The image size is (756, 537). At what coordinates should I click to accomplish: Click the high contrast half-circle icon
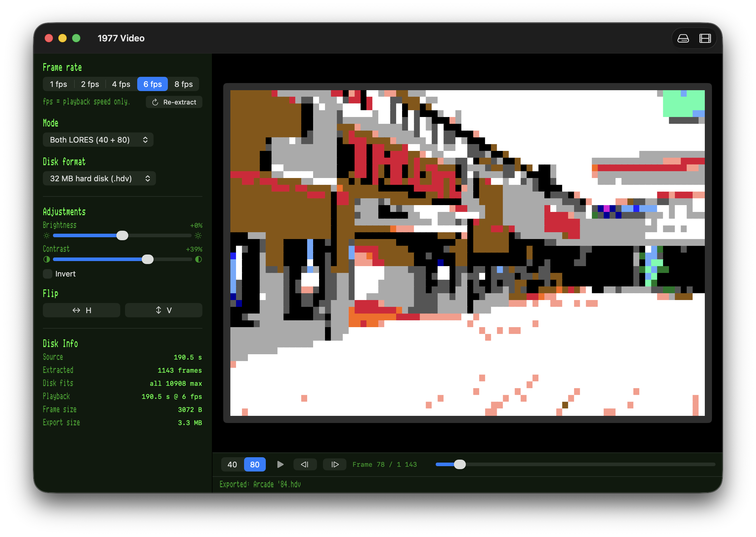click(x=198, y=259)
